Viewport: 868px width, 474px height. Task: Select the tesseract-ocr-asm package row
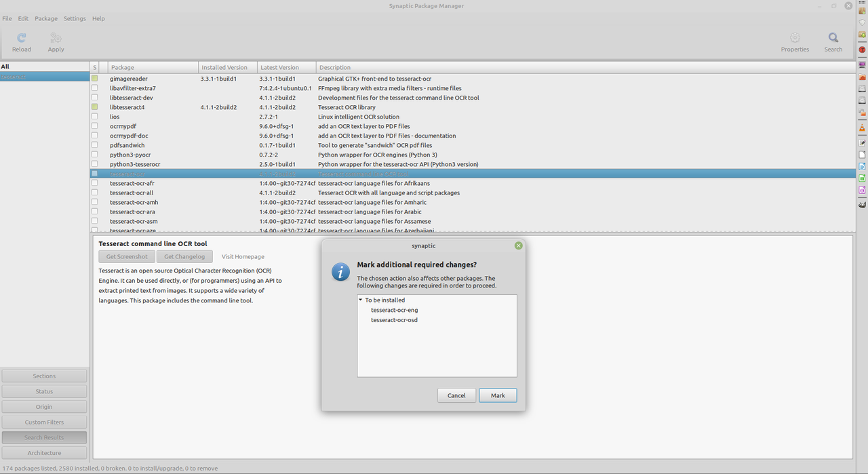click(472, 221)
